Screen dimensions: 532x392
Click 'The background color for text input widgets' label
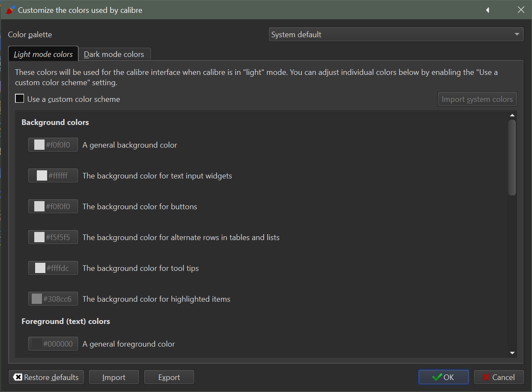[157, 176]
